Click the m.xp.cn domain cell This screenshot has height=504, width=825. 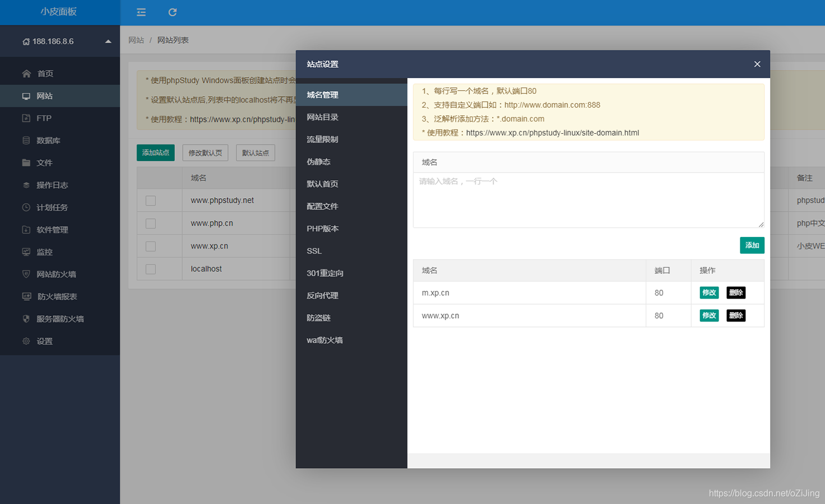click(530, 293)
